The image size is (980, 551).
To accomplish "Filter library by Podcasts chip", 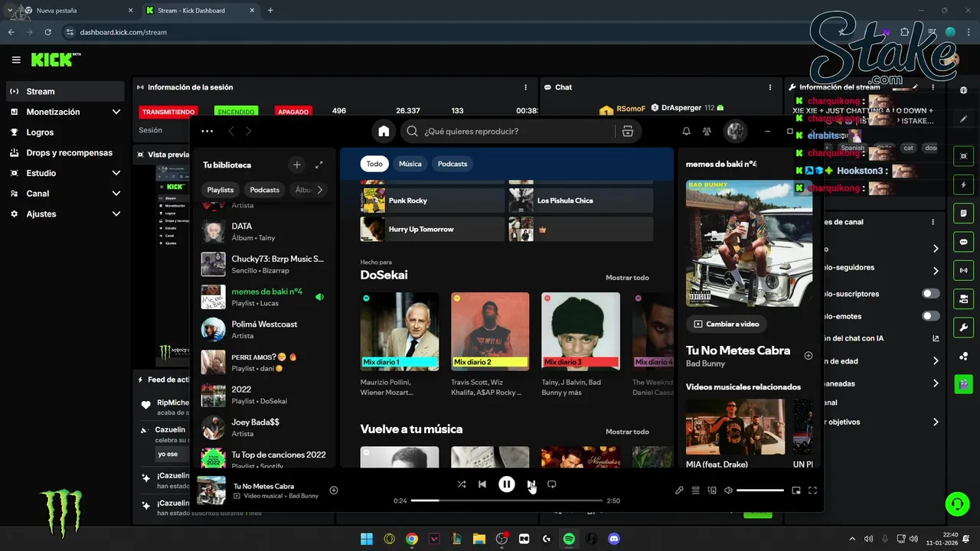I will pos(265,190).
